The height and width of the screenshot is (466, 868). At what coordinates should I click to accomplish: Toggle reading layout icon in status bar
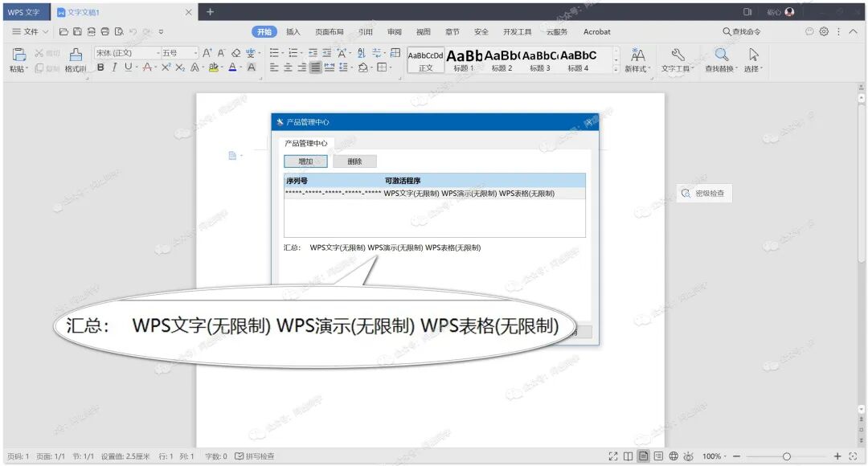[x=628, y=456]
